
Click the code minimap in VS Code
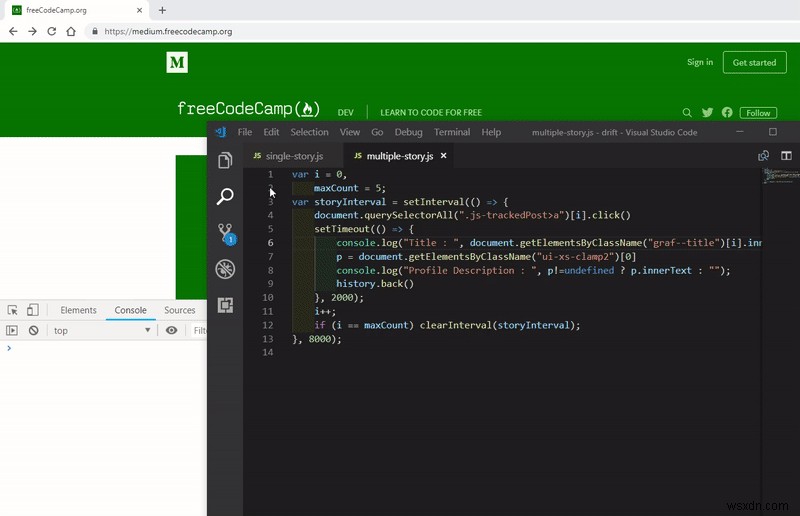781,176
